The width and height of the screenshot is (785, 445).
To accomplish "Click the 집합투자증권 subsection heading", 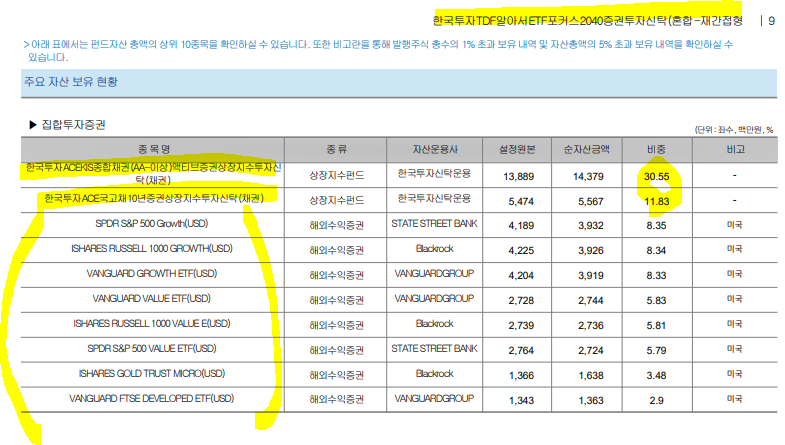I will click(x=73, y=125).
